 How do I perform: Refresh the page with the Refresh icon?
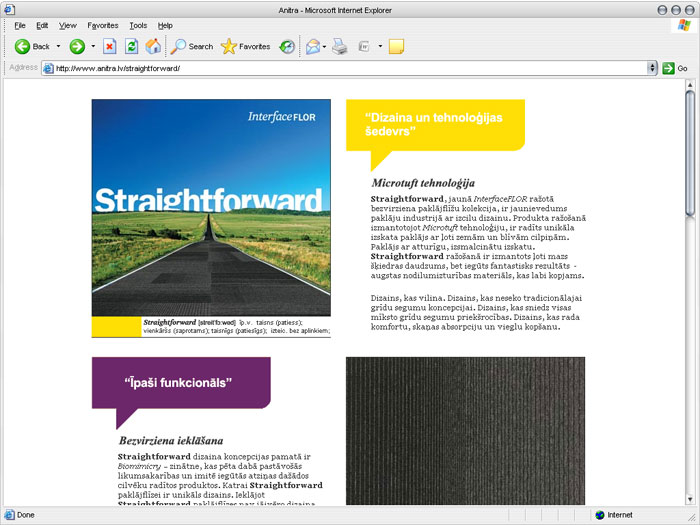(x=131, y=46)
